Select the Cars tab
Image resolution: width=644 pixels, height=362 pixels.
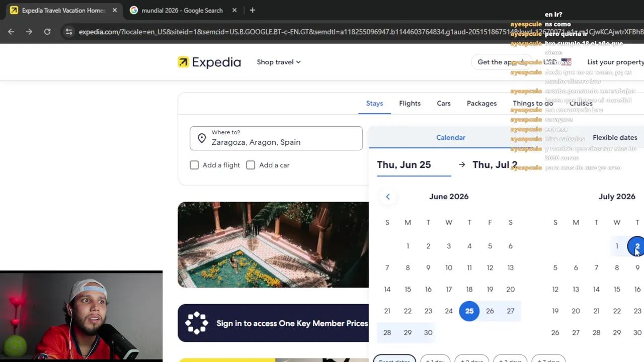[x=444, y=103]
